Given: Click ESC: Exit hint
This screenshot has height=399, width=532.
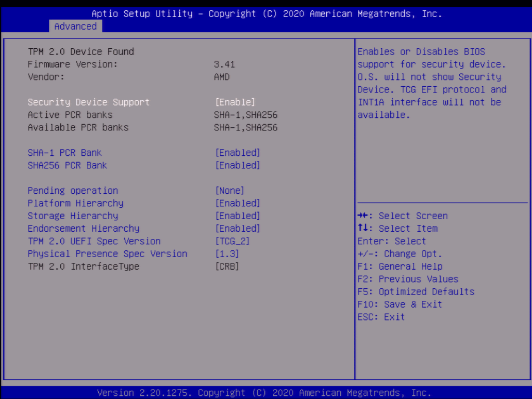Looking at the screenshot, I should point(381,317).
